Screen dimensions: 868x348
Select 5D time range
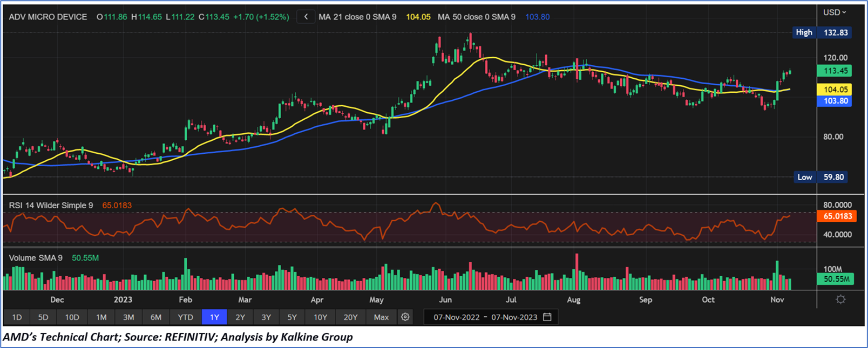pos(43,317)
